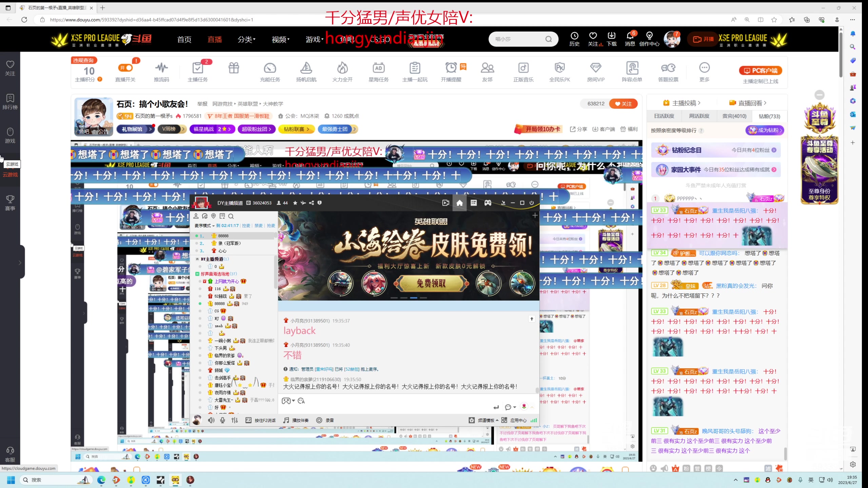The image size is (868, 488).
Task: Select the 直播 nav item
Action: coord(215,39)
